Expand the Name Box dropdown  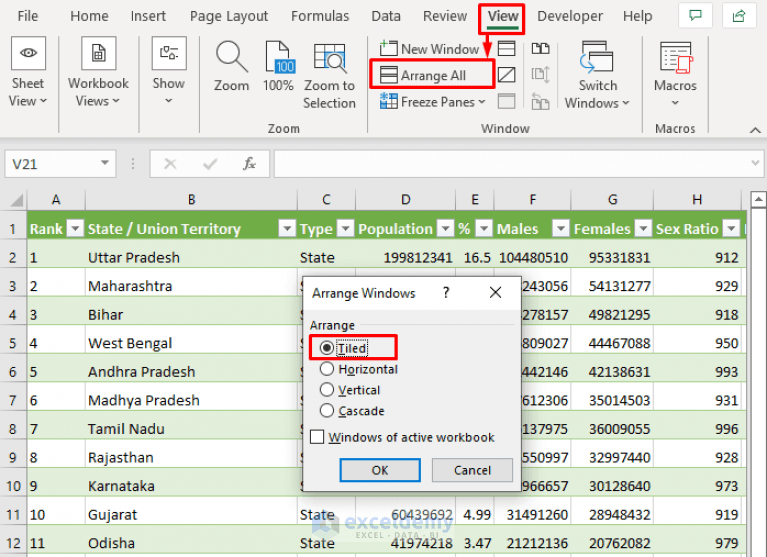click(105, 163)
